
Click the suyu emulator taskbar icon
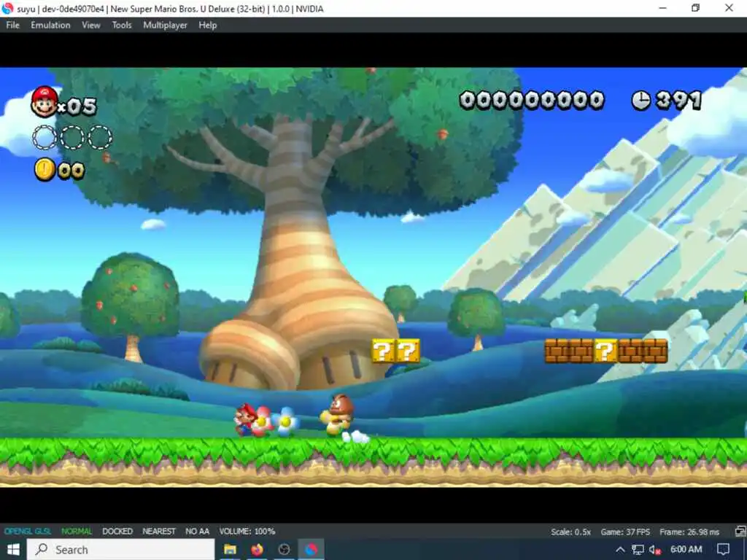(311, 550)
